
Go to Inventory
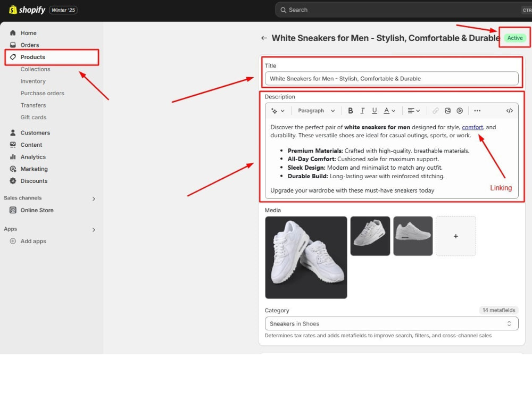point(33,81)
